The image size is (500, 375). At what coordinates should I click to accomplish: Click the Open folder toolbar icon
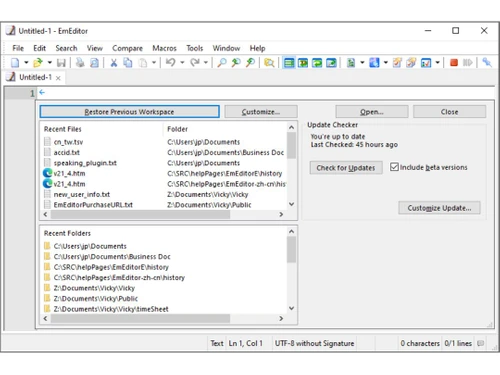(x=38, y=63)
